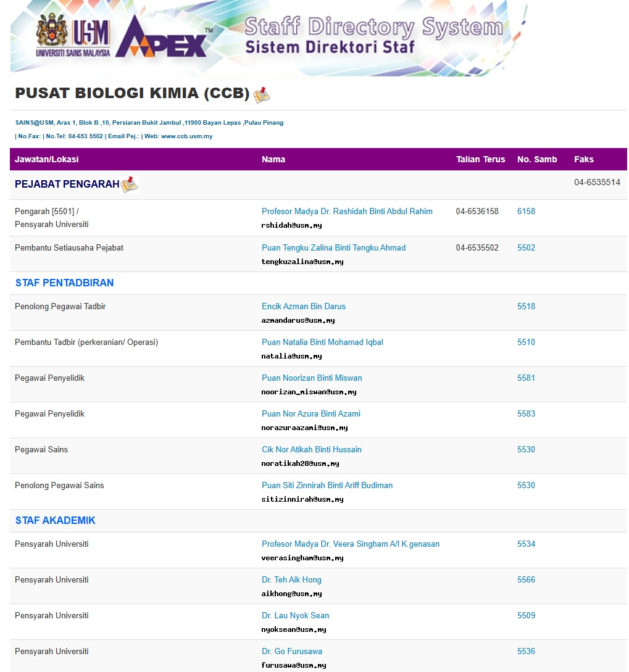
Task: Click extension number 5509
Action: point(526,615)
